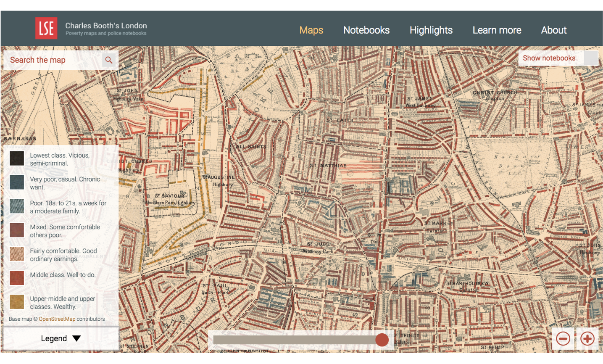Follow the OpenStreetMap link
This screenshot has width=603, height=364.
click(x=57, y=319)
